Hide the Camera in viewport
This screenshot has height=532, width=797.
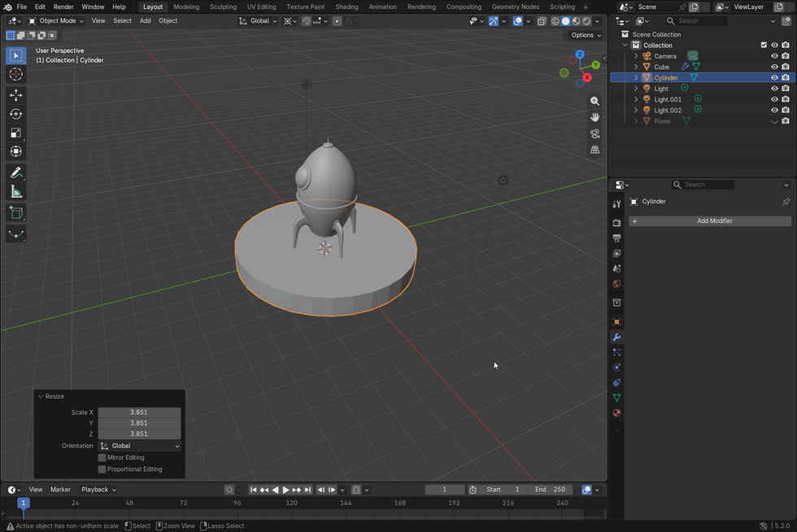[x=774, y=56]
